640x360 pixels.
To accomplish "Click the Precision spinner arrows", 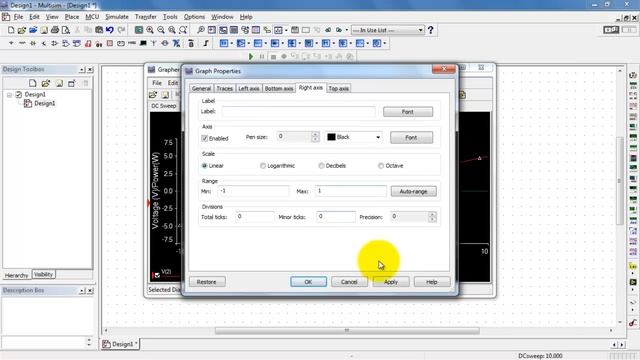I will [x=432, y=217].
